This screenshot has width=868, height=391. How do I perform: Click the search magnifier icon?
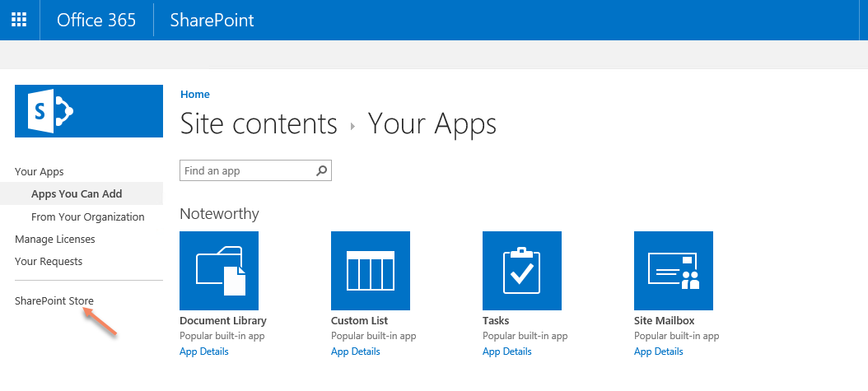[x=322, y=171]
